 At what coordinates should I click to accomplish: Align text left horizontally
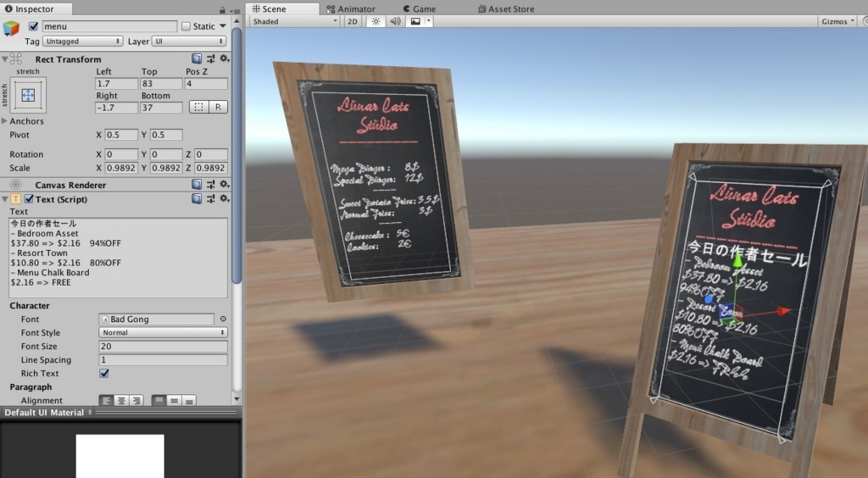(106, 401)
